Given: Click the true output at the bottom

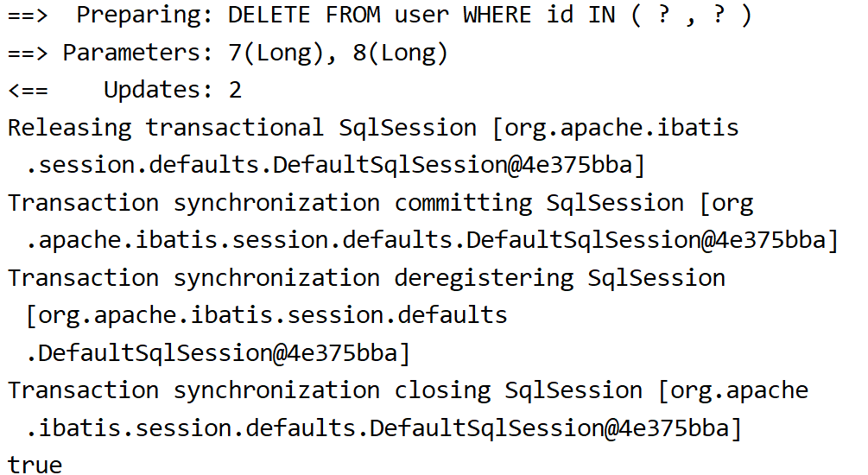Looking at the screenshot, I should click(x=35, y=465).
